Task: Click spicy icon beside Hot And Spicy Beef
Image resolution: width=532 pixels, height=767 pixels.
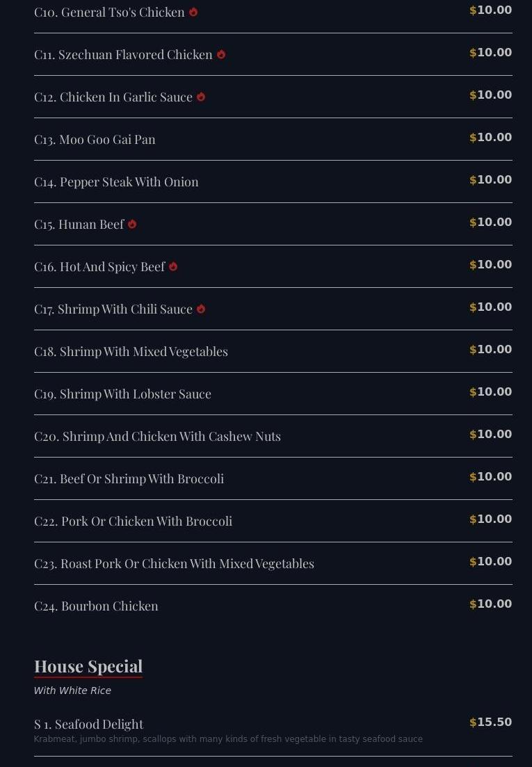Action: (173, 266)
